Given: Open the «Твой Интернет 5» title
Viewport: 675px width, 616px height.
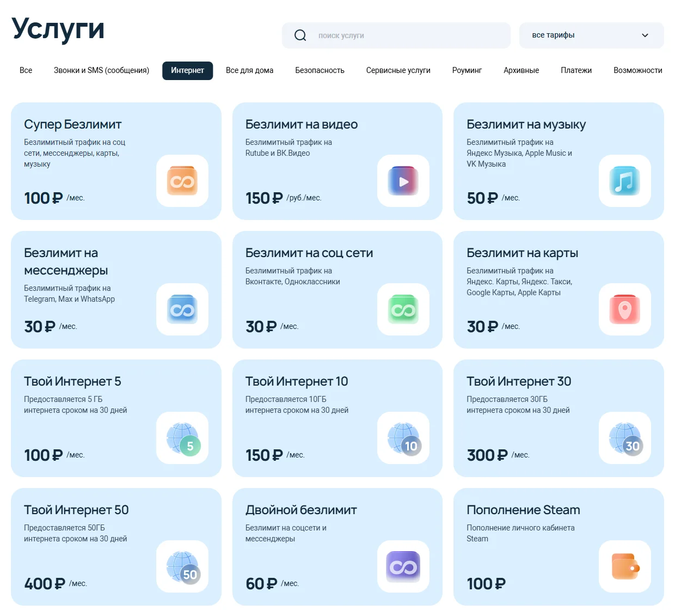Looking at the screenshot, I should (x=72, y=381).
